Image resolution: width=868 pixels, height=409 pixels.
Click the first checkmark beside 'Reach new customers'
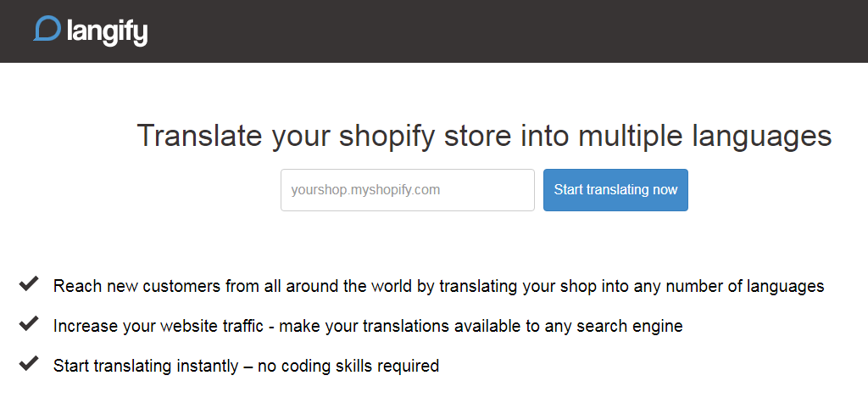29,284
